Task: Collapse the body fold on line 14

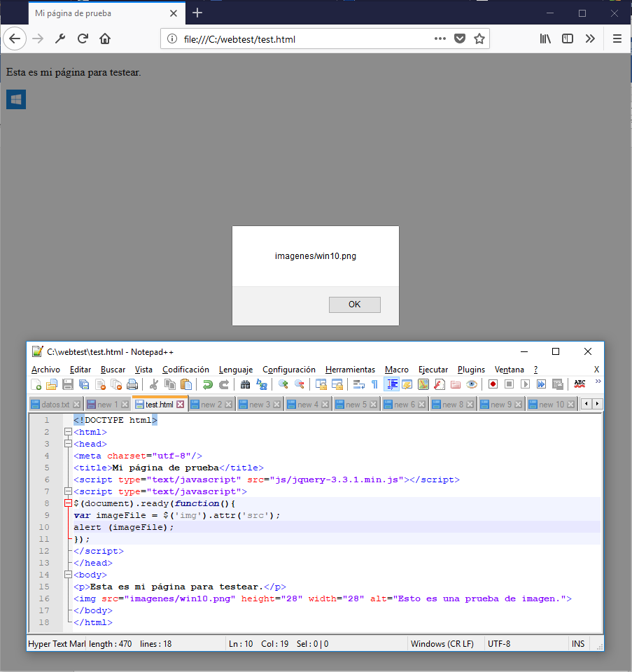Action: click(x=68, y=575)
